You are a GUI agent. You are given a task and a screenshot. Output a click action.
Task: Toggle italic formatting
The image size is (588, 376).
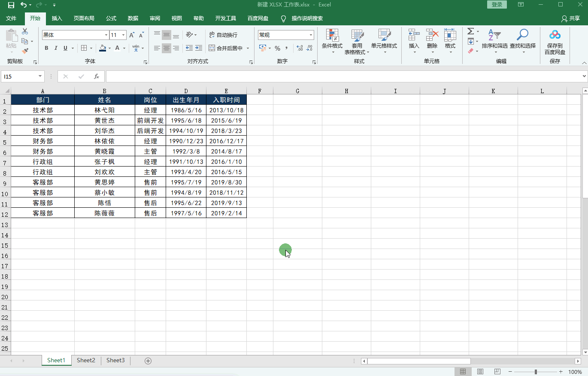point(56,48)
